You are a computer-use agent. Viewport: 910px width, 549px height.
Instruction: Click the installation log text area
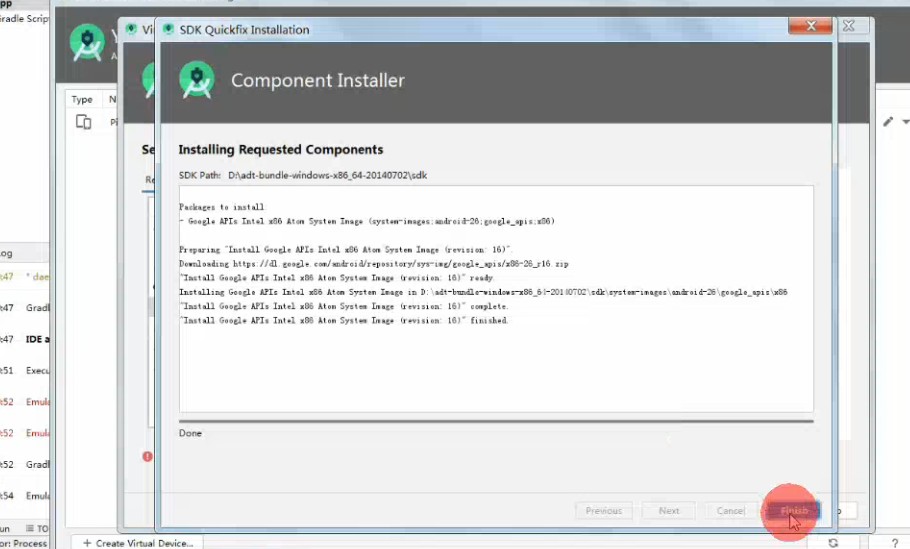point(496,299)
